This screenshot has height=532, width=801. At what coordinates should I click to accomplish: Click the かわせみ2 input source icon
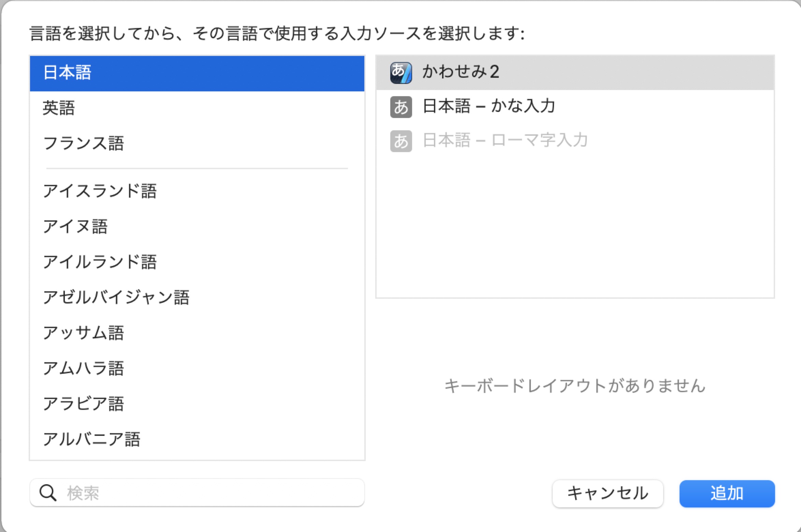(401, 73)
